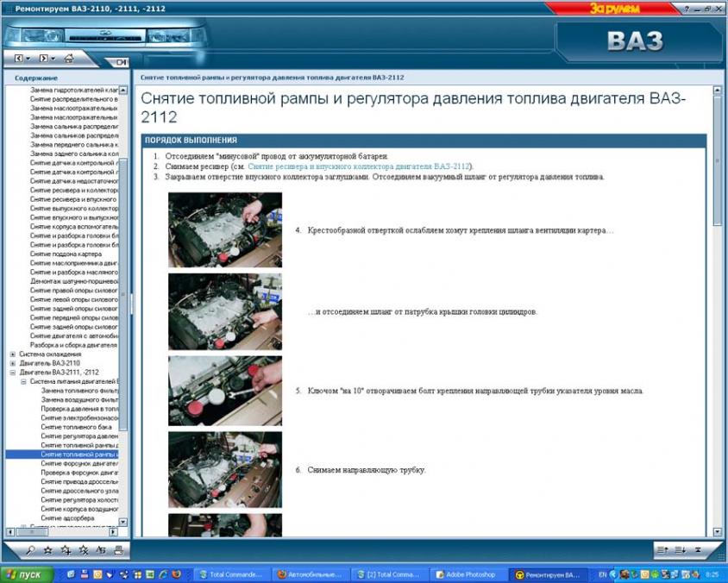Screen dimensions: 728x583
Task: Open Проверка форсунок двигателя in the contents
Action: tap(79, 473)
